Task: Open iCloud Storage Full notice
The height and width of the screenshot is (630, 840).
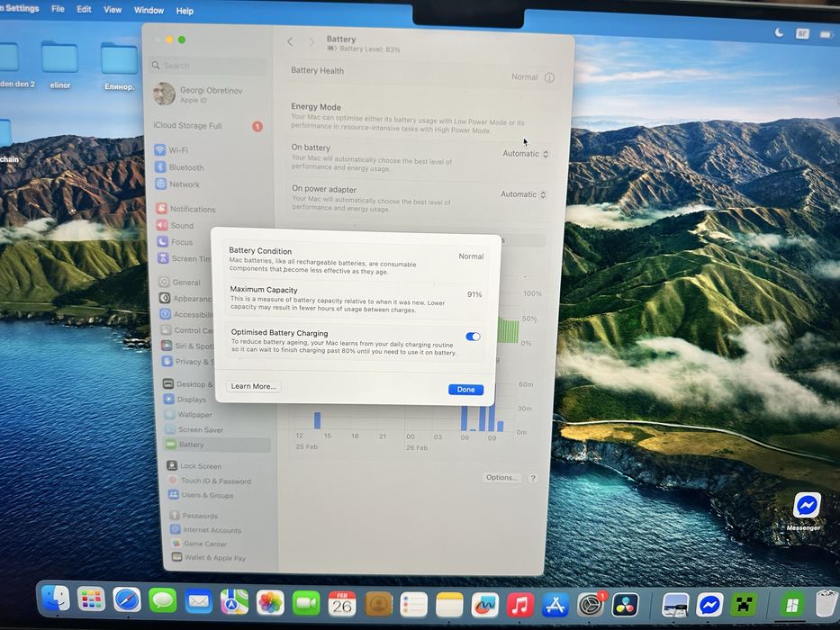Action: point(208,126)
